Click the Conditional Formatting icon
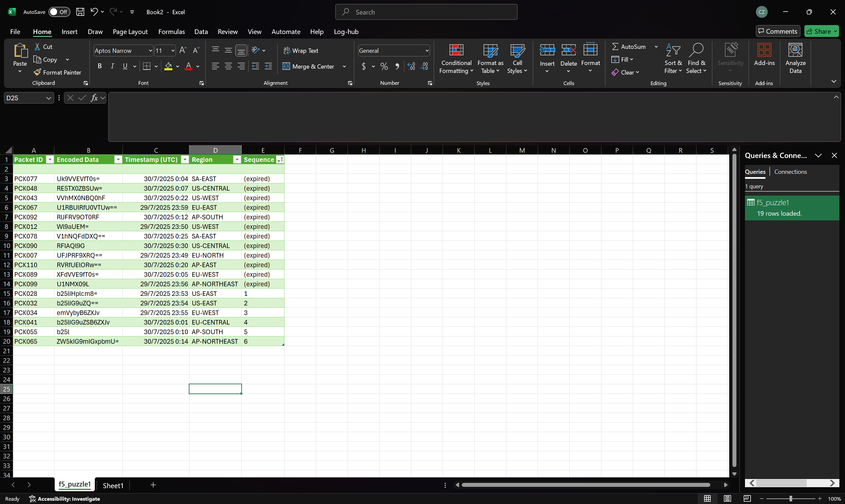The height and width of the screenshot is (504, 845). pyautogui.click(x=456, y=50)
